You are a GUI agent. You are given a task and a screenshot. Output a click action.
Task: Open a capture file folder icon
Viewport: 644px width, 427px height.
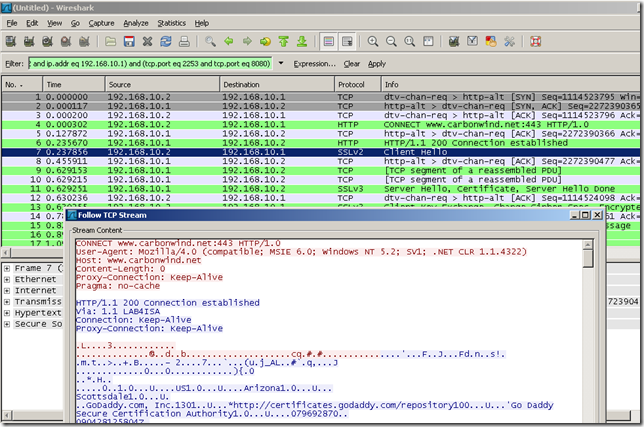coord(110,41)
